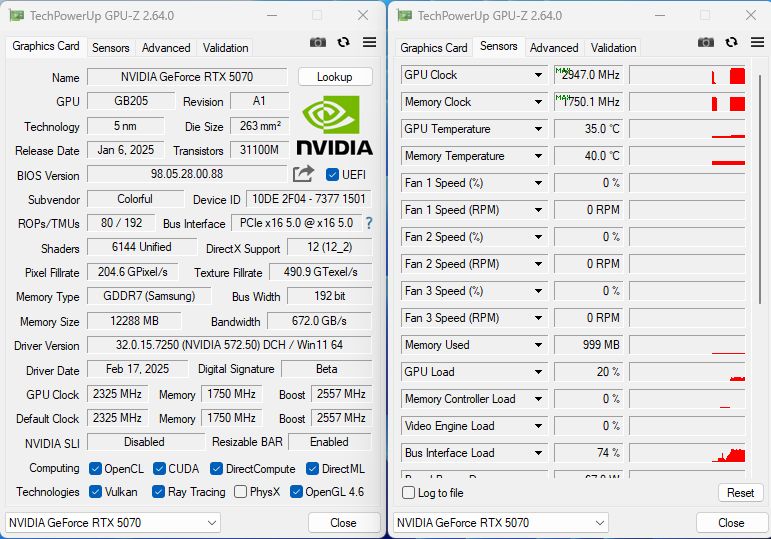Click the Lookup button
The height and width of the screenshot is (539, 771).
click(335, 77)
